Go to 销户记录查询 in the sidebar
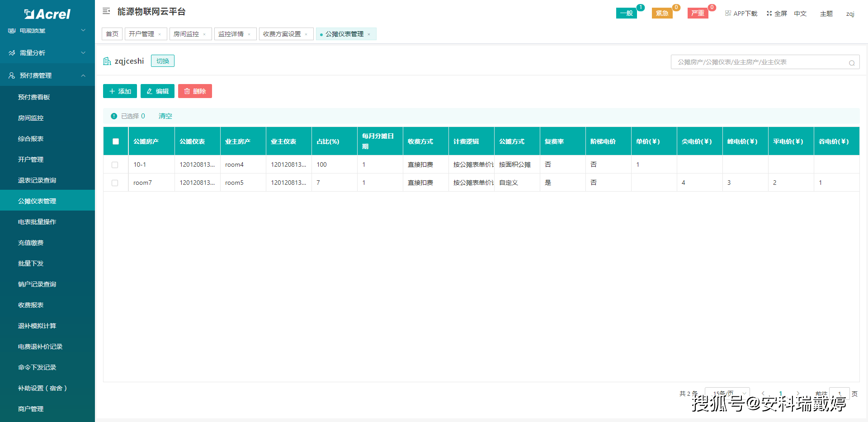868x422 pixels. pyautogui.click(x=47, y=284)
